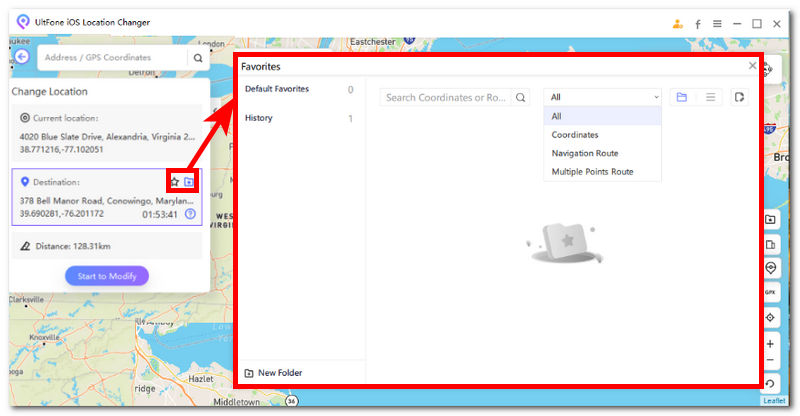Choose Multiple Points Route option
800x416 pixels.
click(592, 172)
